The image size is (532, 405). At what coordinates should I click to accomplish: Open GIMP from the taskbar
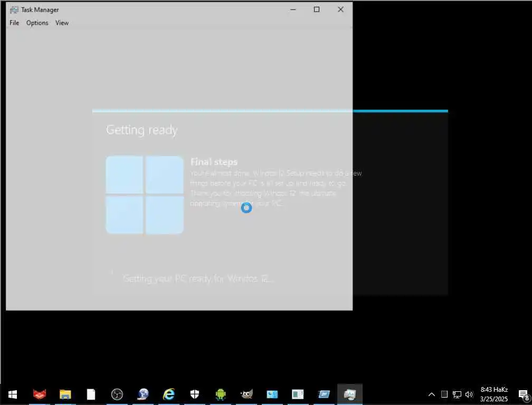(x=246, y=394)
